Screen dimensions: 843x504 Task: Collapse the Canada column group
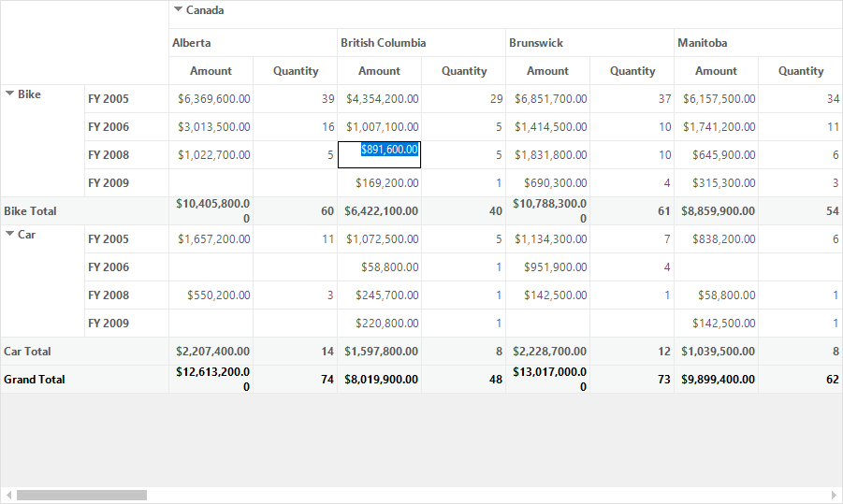click(x=178, y=9)
